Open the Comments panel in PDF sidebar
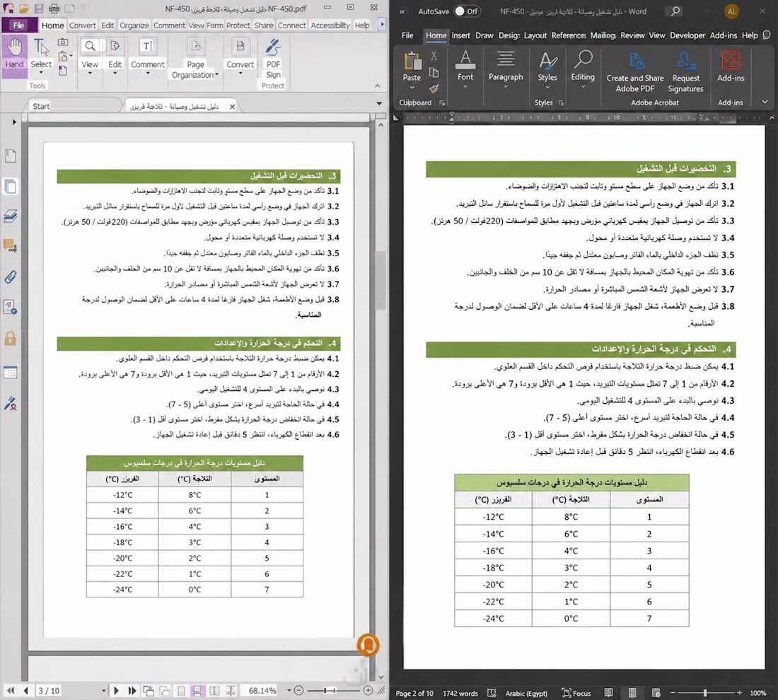 tap(11, 245)
